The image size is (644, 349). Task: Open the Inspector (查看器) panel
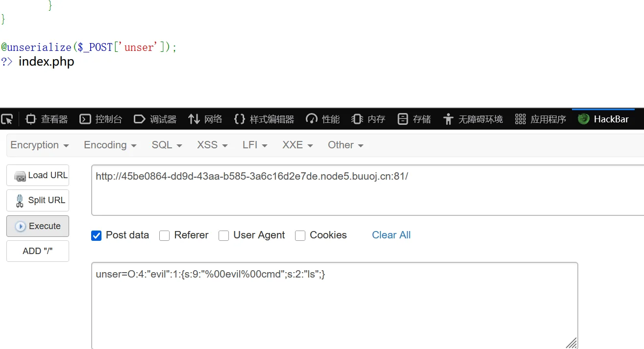coord(47,119)
